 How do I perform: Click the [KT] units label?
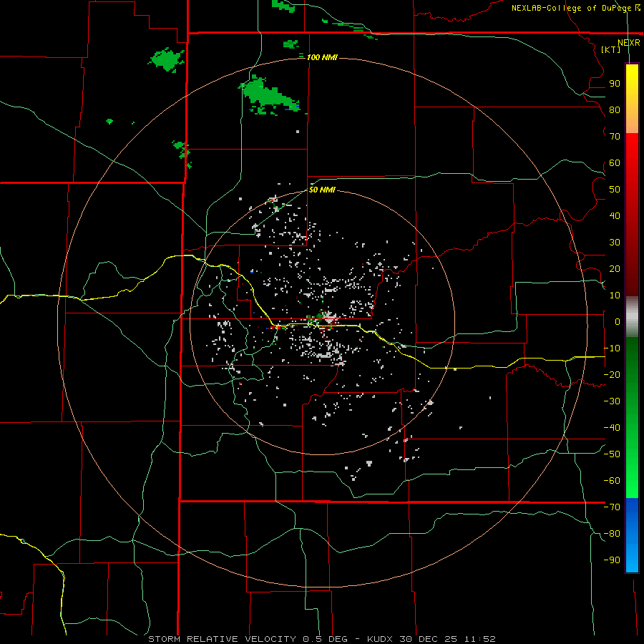(611, 49)
